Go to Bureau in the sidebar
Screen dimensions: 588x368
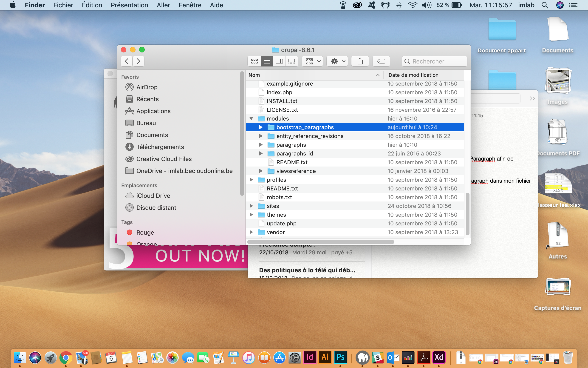[x=146, y=123]
